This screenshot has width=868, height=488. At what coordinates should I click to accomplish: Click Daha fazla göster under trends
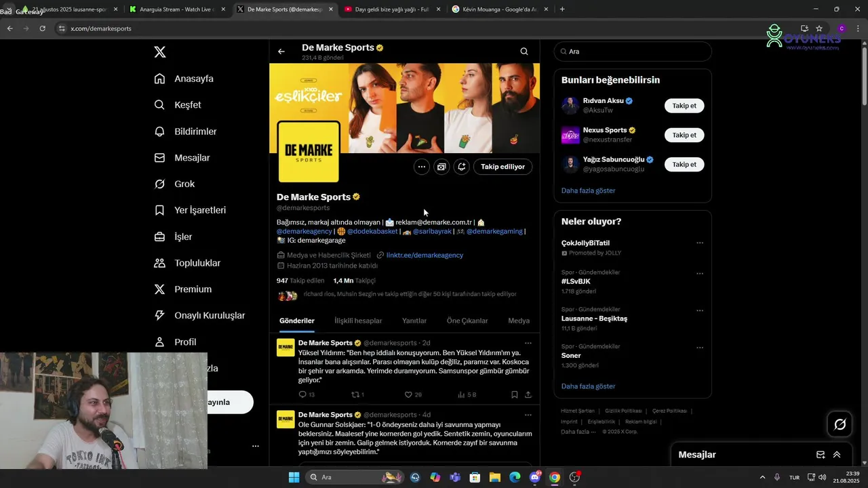click(588, 386)
